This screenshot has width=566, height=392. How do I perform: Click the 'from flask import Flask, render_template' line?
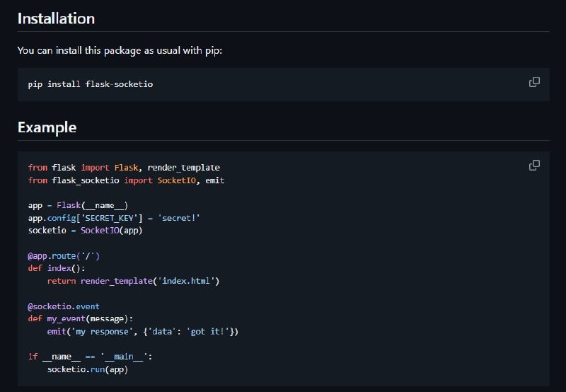pyautogui.click(x=124, y=168)
